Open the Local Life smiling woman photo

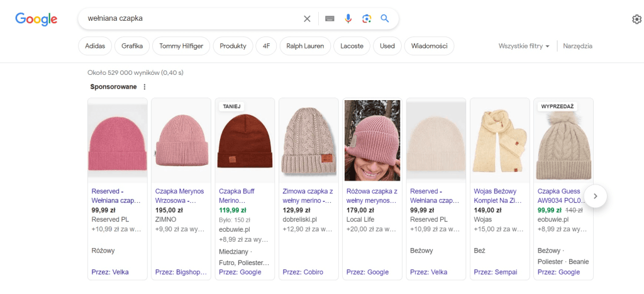[372, 140]
